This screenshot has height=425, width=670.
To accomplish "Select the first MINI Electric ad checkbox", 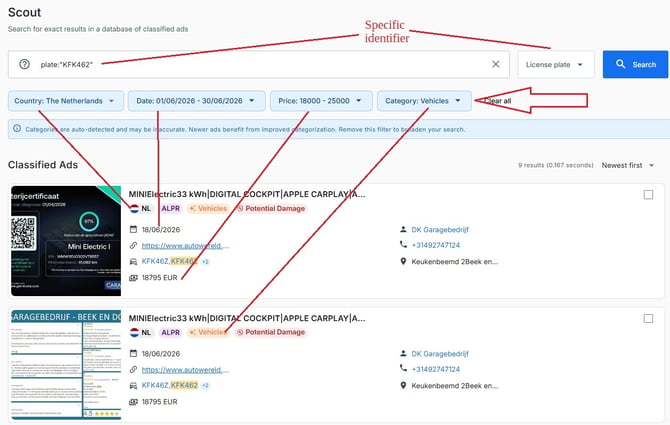I will pos(648,195).
